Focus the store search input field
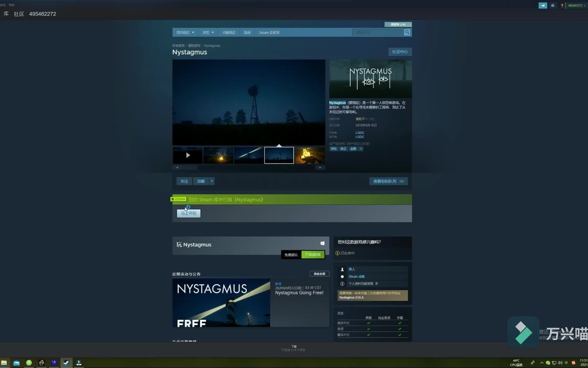Image resolution: width=588 pixels, height=368 pixels. [x=378, y=32]
